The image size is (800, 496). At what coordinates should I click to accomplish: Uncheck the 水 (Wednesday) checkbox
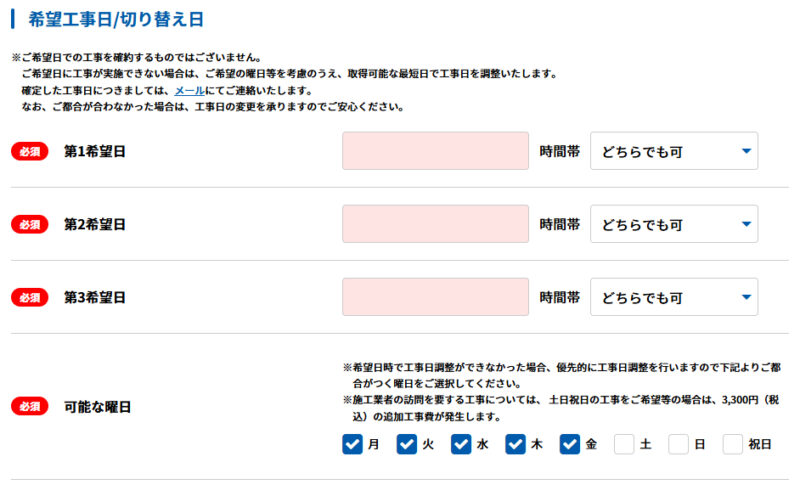461,444
